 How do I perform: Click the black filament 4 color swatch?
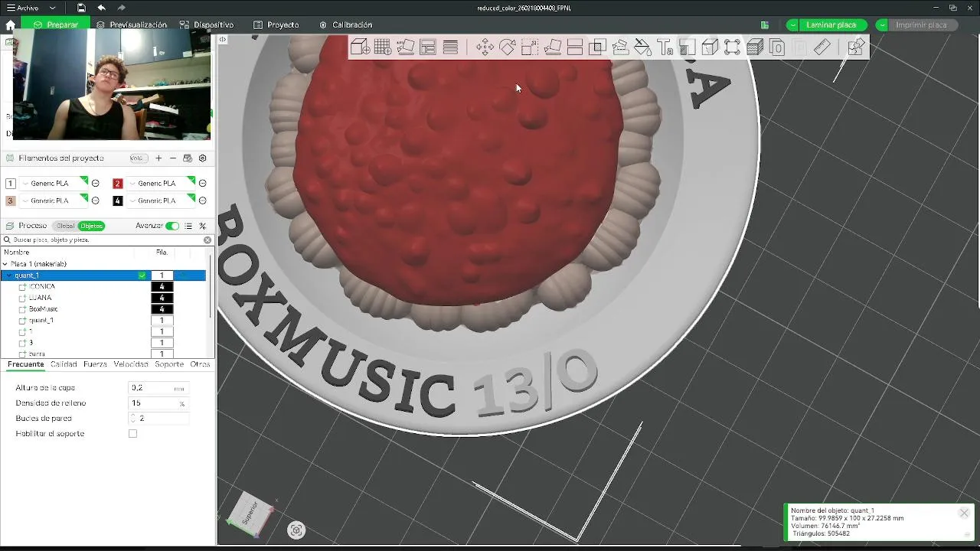point(118,201)
